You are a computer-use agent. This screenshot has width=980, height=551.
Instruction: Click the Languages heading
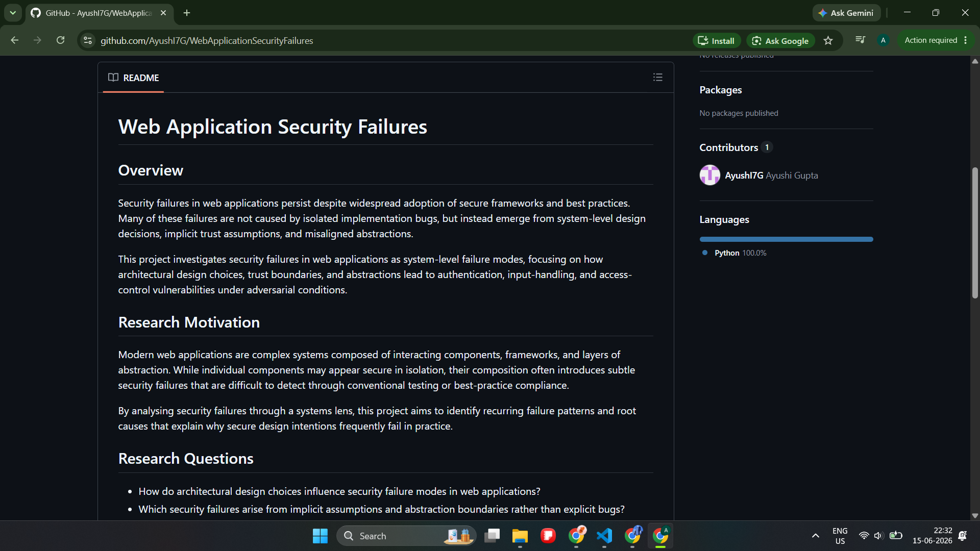pos(724,220)
